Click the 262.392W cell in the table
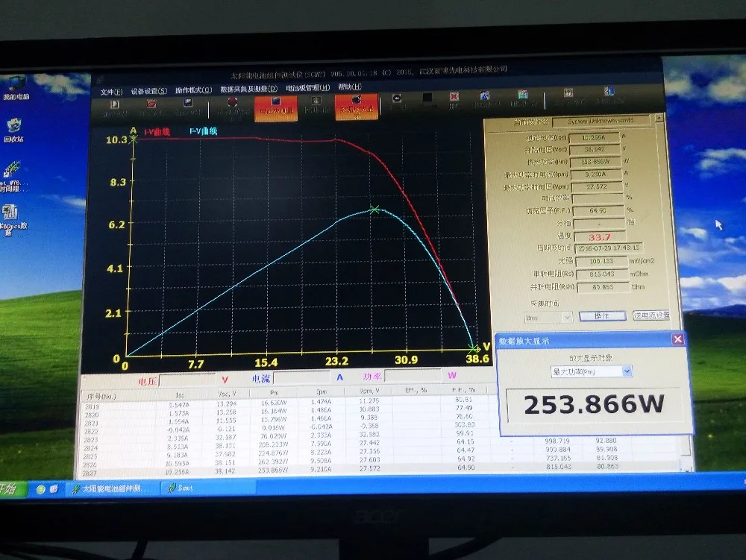 [274, 461]
